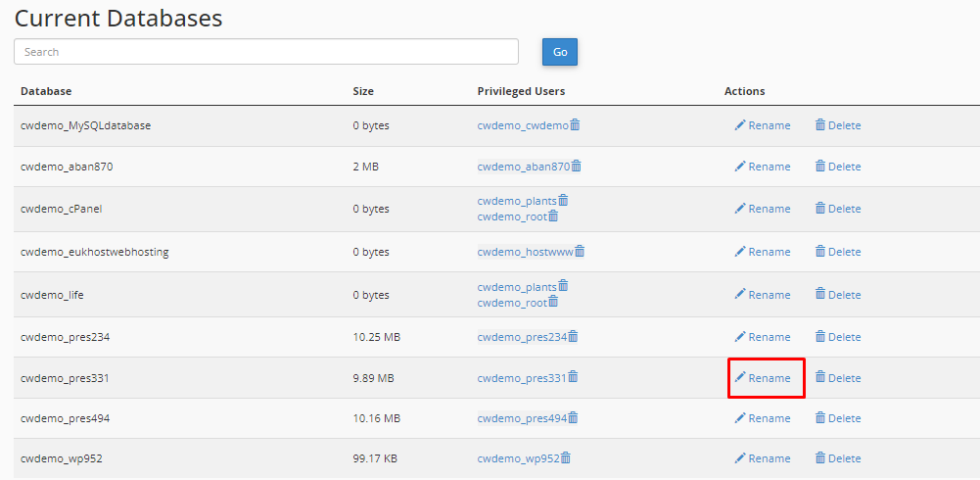Delete the cwdemo_cPanel database
The width and height of the screenshot is (980, 480).
pyautogui.click(x=838, y=209)
